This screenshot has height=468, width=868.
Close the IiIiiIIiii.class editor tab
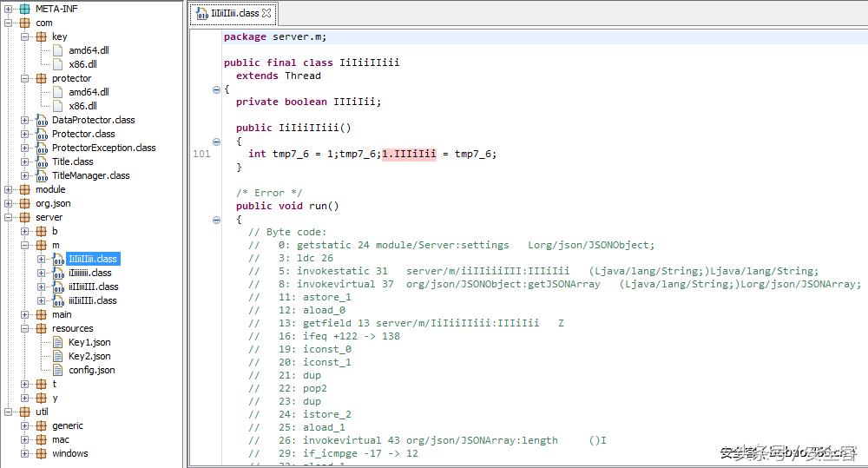[266, 13]
